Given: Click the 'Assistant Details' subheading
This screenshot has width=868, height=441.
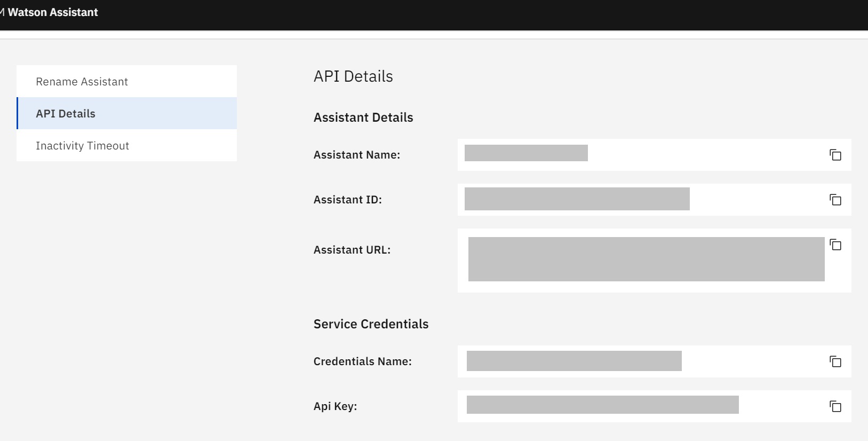Looking at the screenshot, I should pyautogui.click(x=363, y=117).
